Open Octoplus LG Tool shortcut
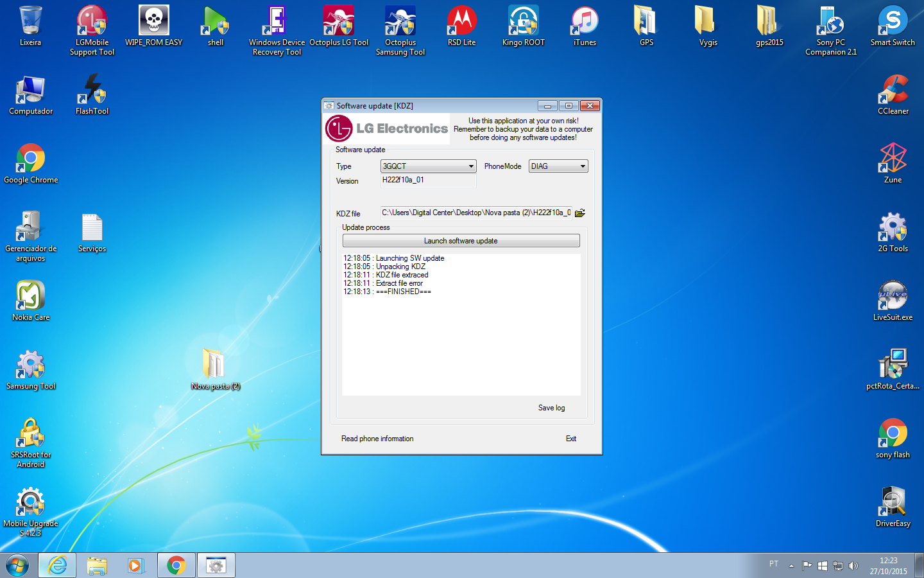This screenshot has width=924, height=578. [339, 26]
